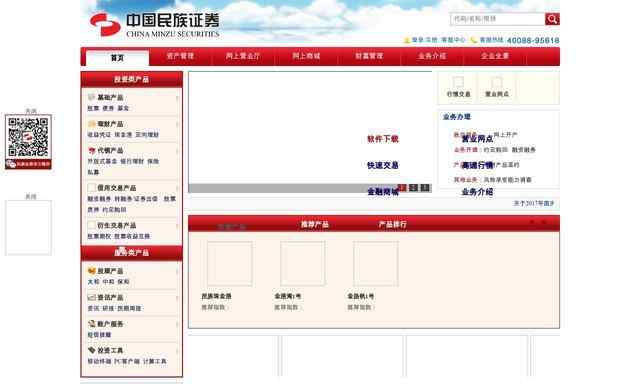
Task: Expand the 投顾产品 row arrow
Action: coord(177,271)
